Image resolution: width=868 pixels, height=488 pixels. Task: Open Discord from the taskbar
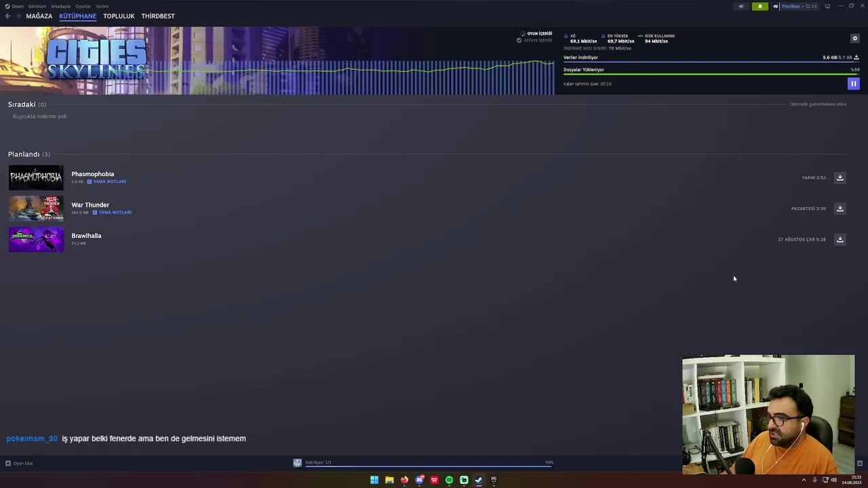(419, 480)
